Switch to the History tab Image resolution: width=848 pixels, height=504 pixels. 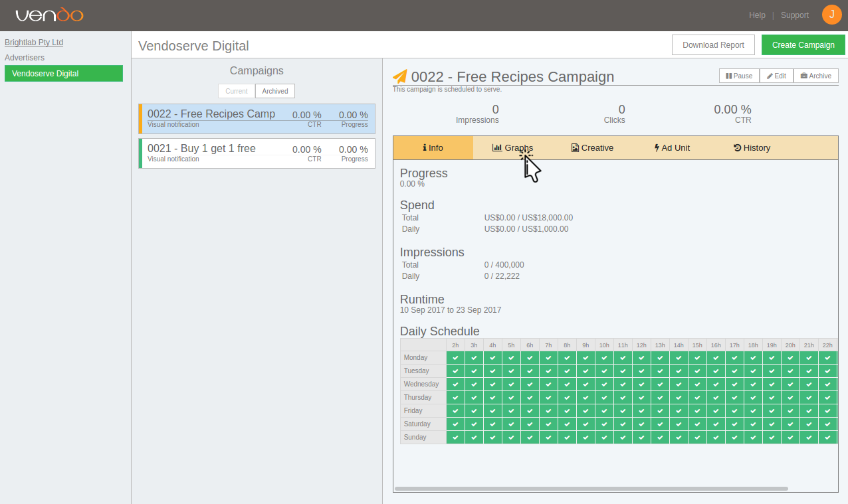pos(752,148)
